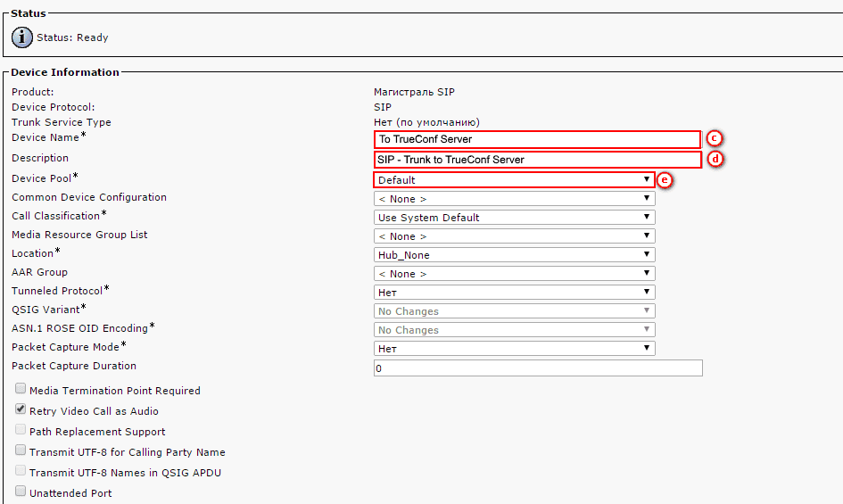Click the 'AAR Group' label
The height and width of the screenshot is (504, 843).
pos(40,272)
